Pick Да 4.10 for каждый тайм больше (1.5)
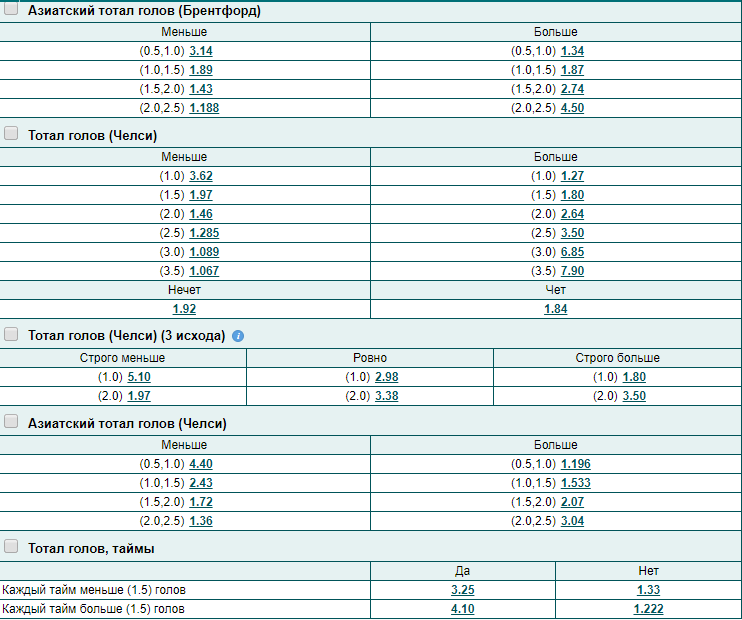 point(462,609)
